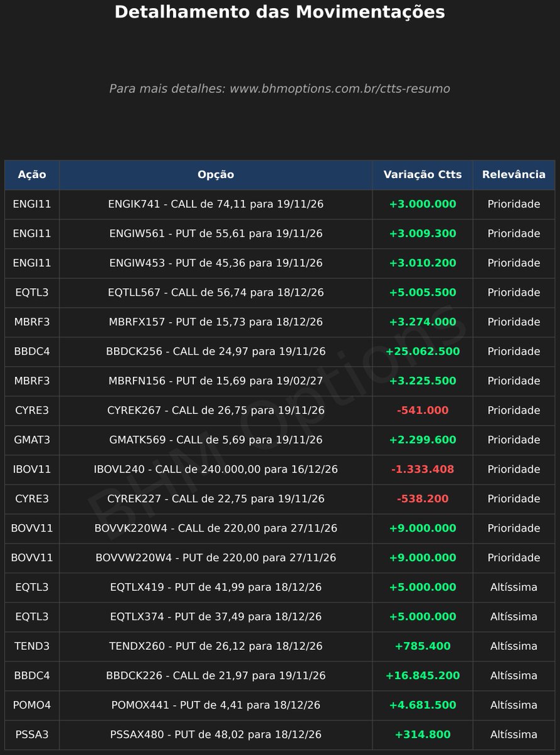Click the +25.062.500 variation value
Screen dimensions: 560x755
[x=423, y=352]
